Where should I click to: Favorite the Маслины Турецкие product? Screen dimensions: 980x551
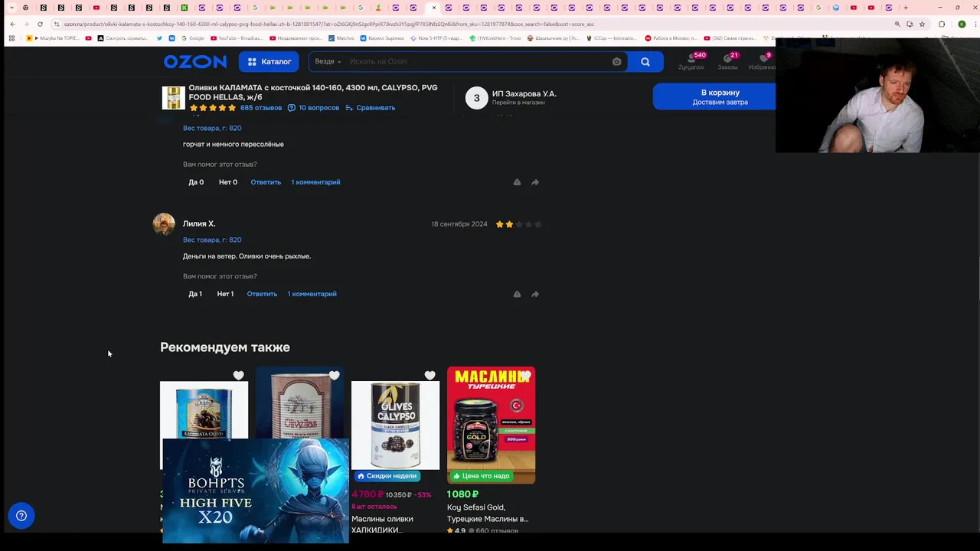point(526,376)
